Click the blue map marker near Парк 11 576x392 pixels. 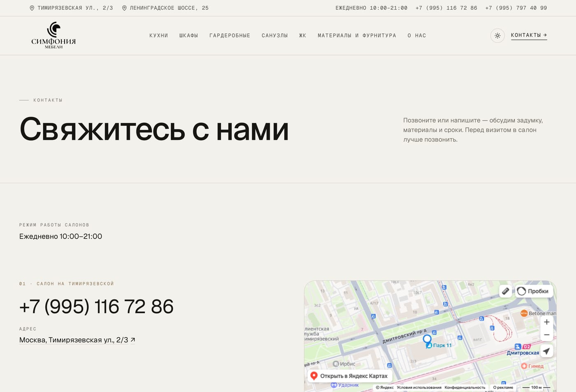tap(427, 340)
